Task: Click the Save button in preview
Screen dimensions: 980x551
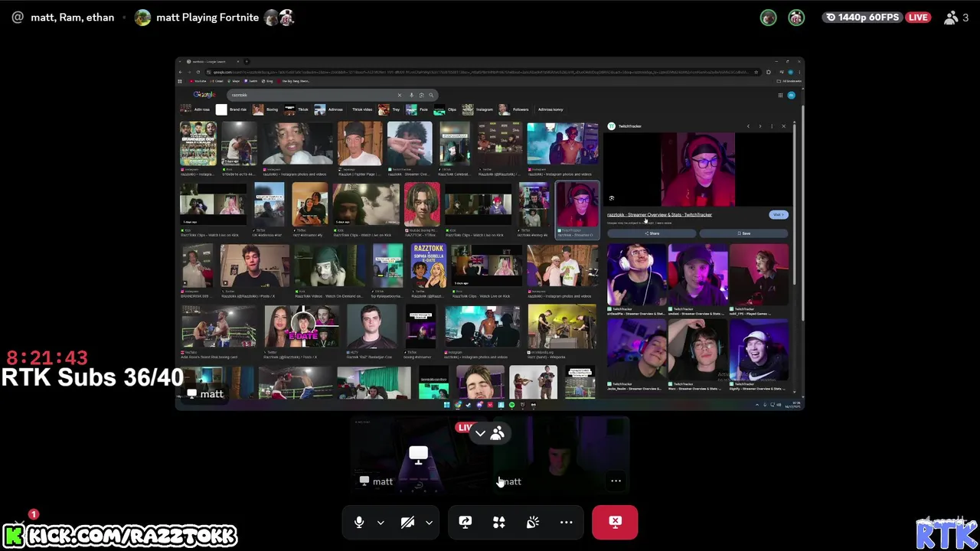Action: (744, 233)
